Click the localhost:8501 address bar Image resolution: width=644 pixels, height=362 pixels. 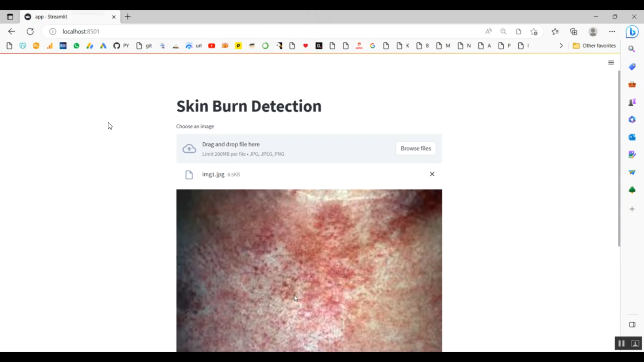81,31
